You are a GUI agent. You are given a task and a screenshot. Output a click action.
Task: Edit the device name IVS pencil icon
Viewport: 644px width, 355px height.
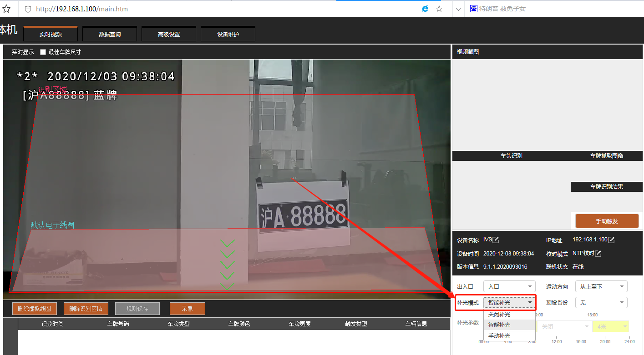pos(496,240)
